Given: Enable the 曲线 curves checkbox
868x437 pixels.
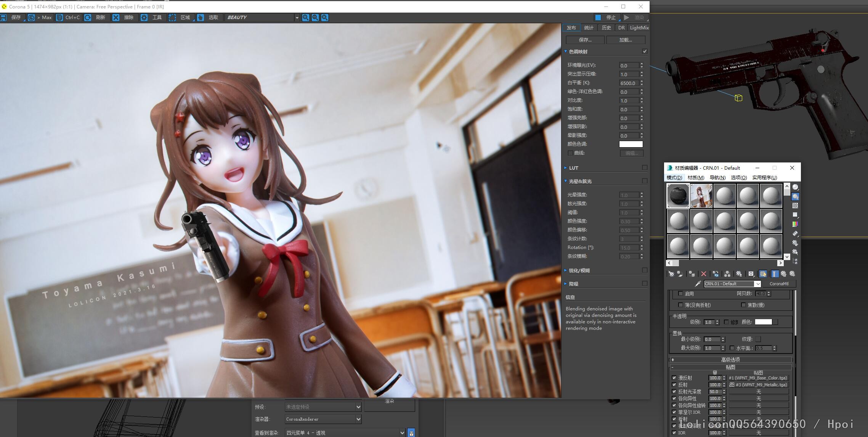Looking at the screenshot, I should [570, 153].
